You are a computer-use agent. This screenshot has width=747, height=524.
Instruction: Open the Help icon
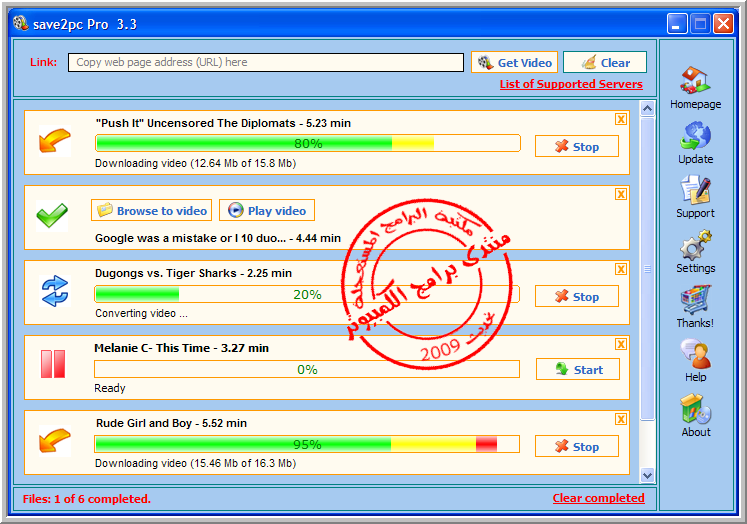point(695,354)
